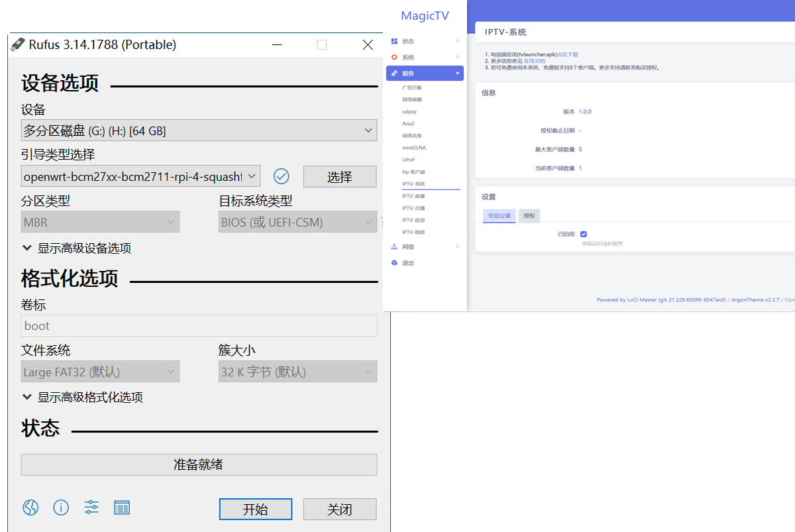Open the 文件系统 Large FAT32 dropdown

coord(100,372)
